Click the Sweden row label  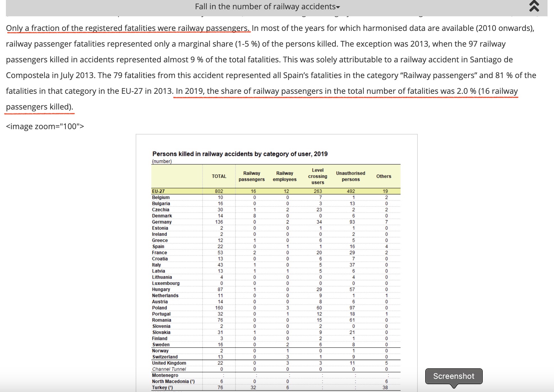(x=161, y=345)
